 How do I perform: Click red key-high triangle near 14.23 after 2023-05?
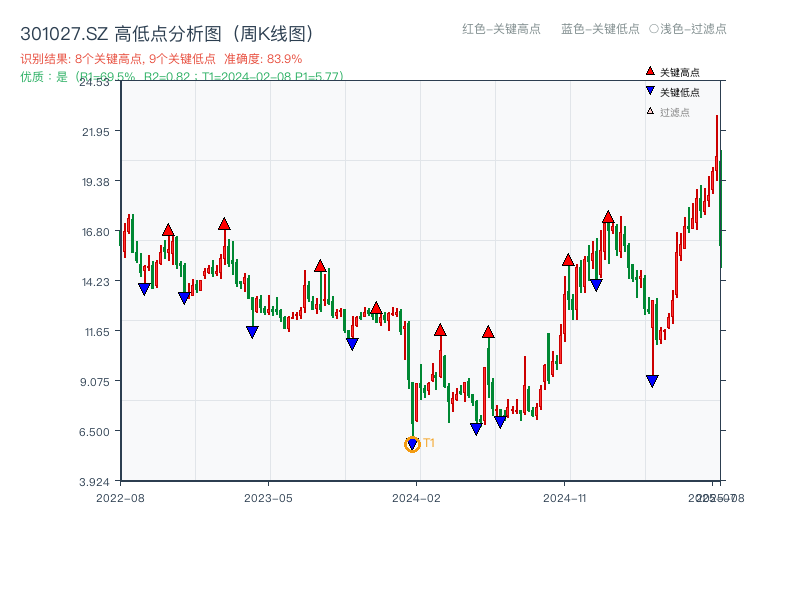point(320,265)
